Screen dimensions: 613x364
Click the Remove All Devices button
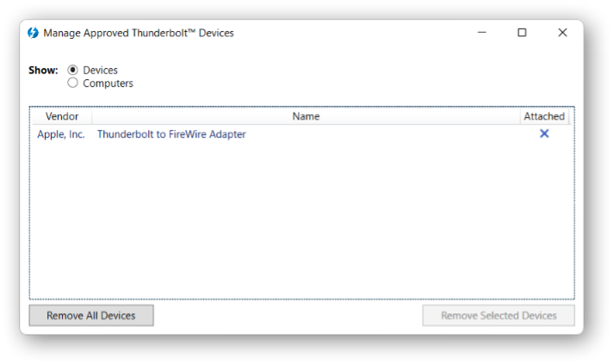pos(91,315)
